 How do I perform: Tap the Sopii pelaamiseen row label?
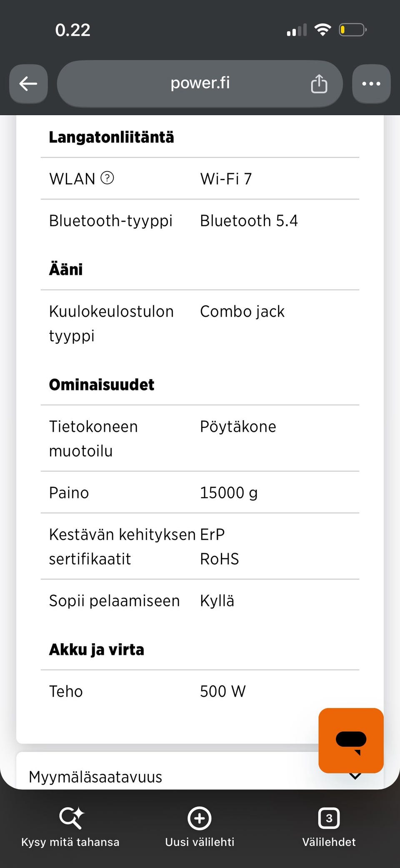pyautogui.click(x=114, y=601)
